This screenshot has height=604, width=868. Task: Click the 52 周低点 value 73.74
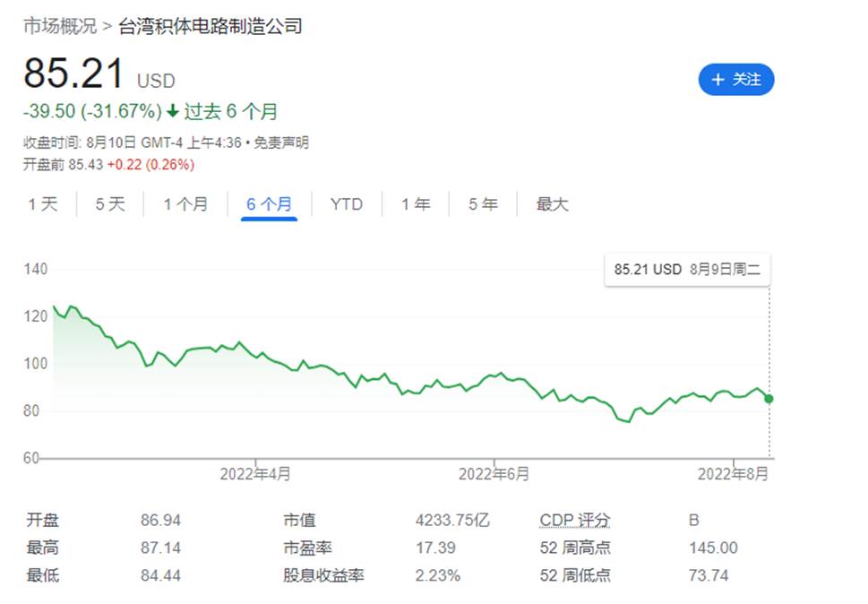(x=709, y=575)
